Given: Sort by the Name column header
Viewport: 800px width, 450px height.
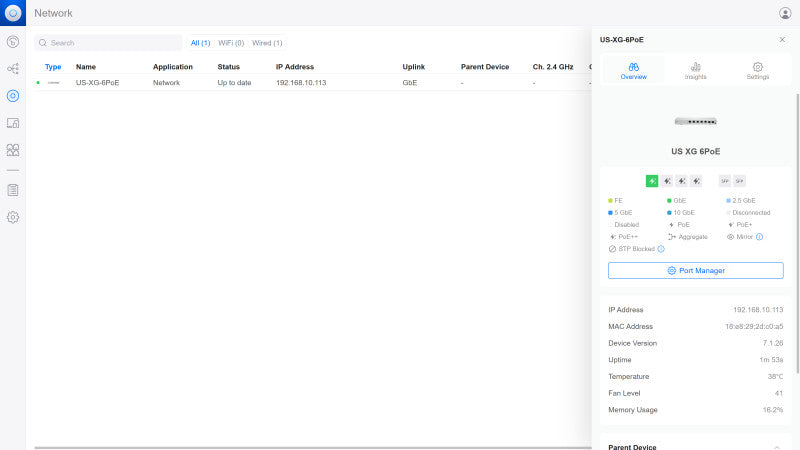Looking at the screenshot, I should (86, 67).
